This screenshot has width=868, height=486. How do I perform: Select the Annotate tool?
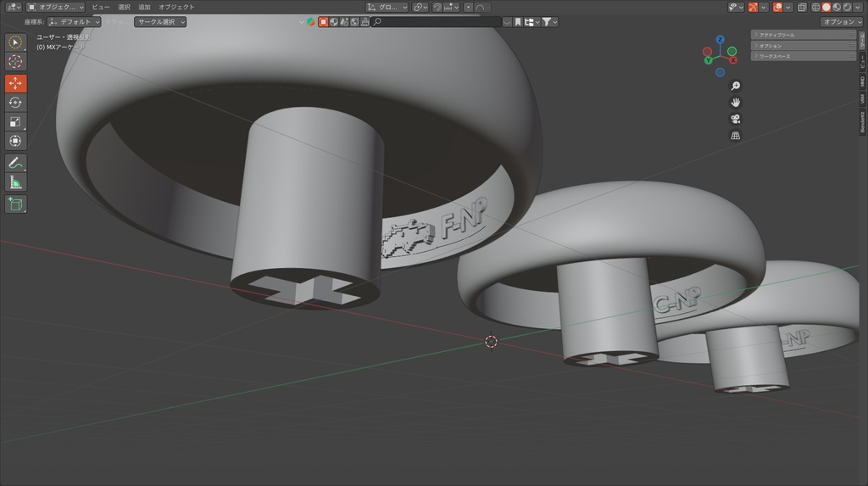tap(15, 162)
